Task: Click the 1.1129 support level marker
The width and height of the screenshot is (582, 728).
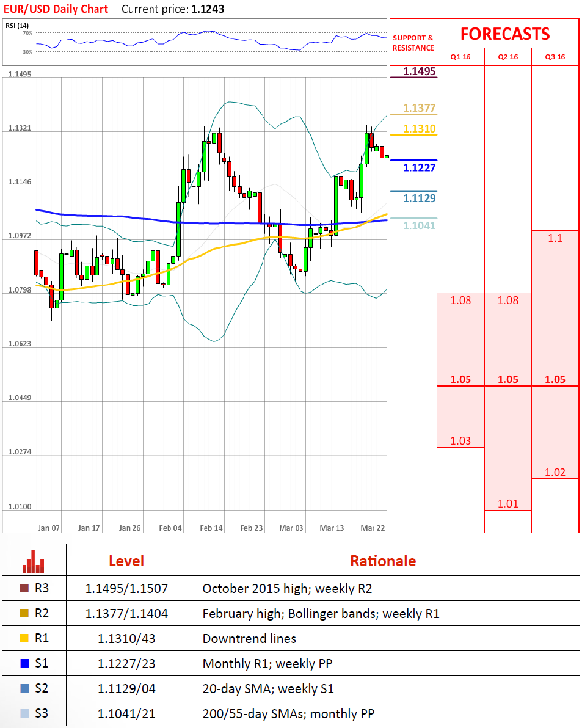Action: tap(419, 198)
